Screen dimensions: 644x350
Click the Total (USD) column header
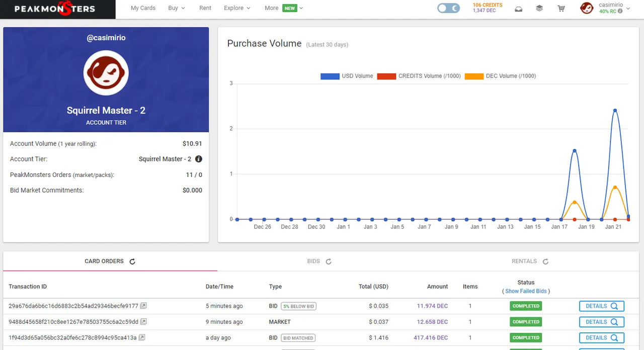[373, 287]
